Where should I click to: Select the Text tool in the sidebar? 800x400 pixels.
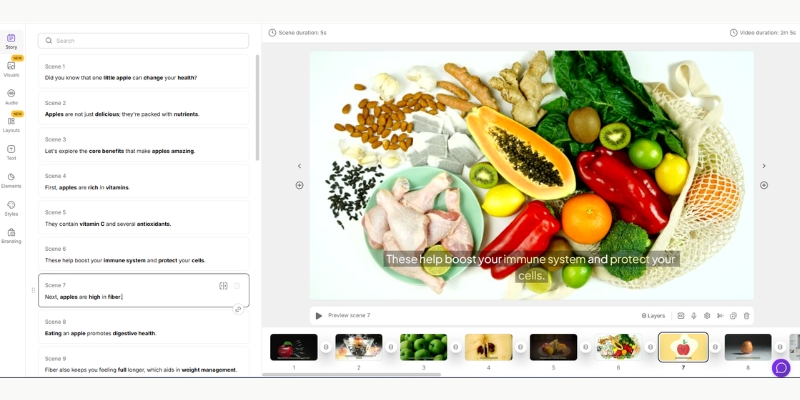pyautogui.click(x=11, y=152)
